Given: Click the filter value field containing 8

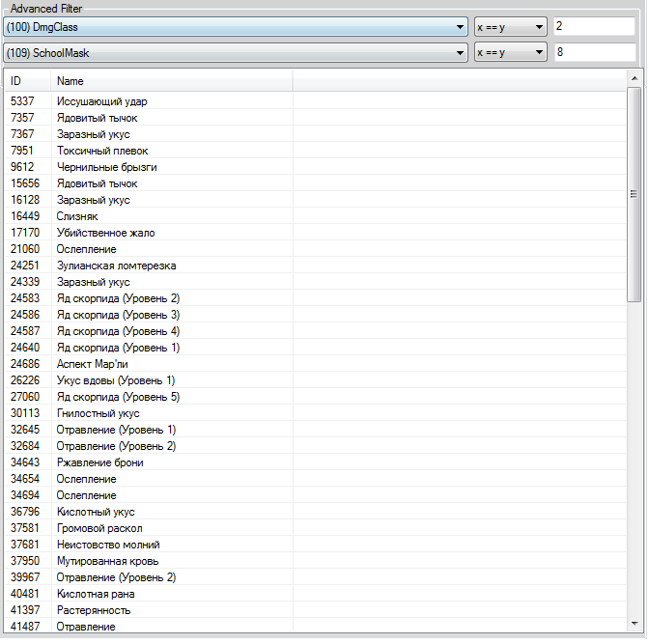Looking at the screenshot, I should coord(593,52).
